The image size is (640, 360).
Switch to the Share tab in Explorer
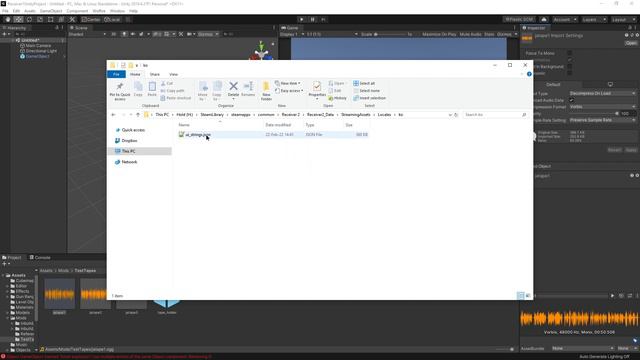click(x=155, y=74)
